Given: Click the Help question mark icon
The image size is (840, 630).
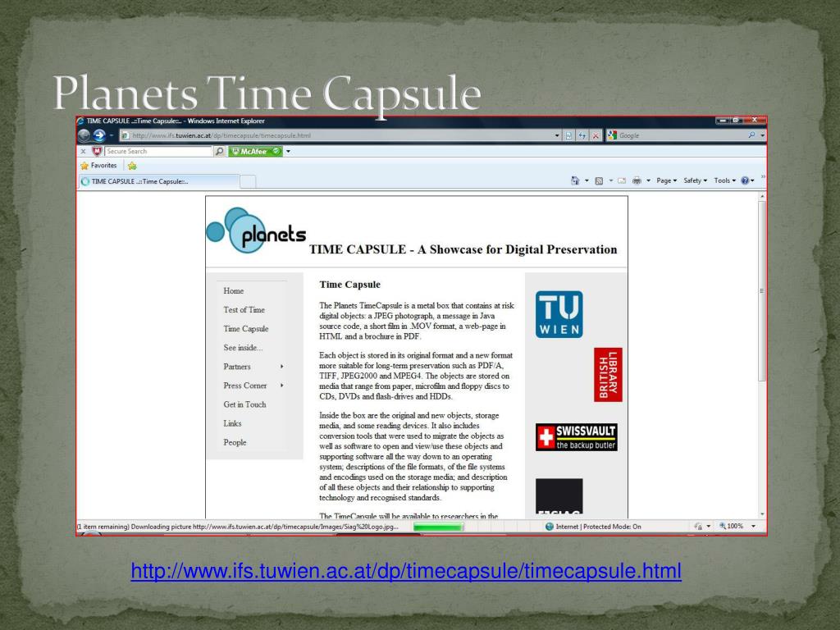Looking at the screenshot, I should [745, 180].
